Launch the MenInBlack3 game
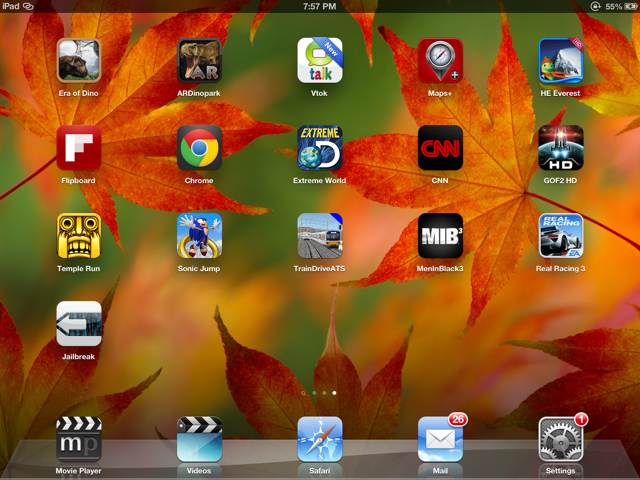Viewport: 640px width, 480px height. click(x=440, y=236)
